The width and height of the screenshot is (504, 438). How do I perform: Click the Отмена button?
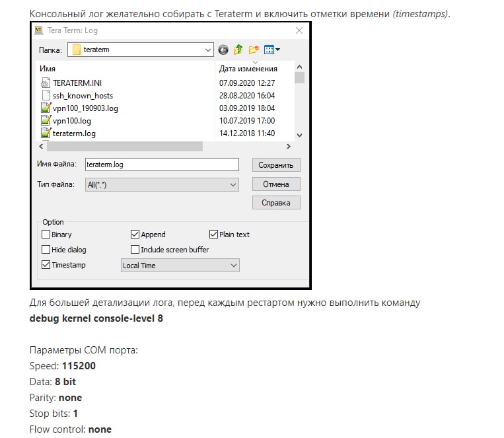click(x=276, y=184)
